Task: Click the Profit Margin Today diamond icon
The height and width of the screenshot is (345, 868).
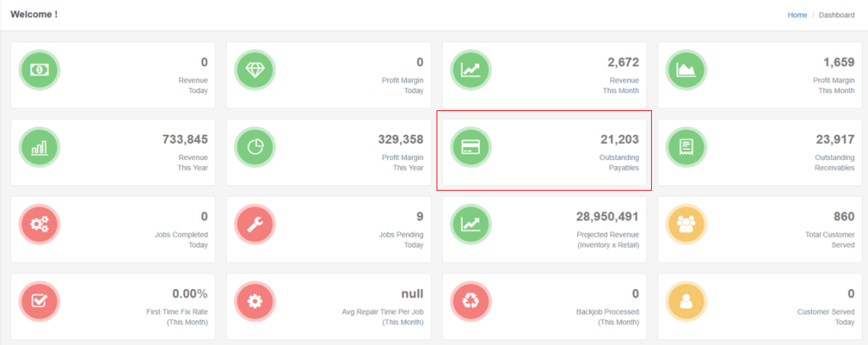Action: pyautogui.click(x=255, y=70)
